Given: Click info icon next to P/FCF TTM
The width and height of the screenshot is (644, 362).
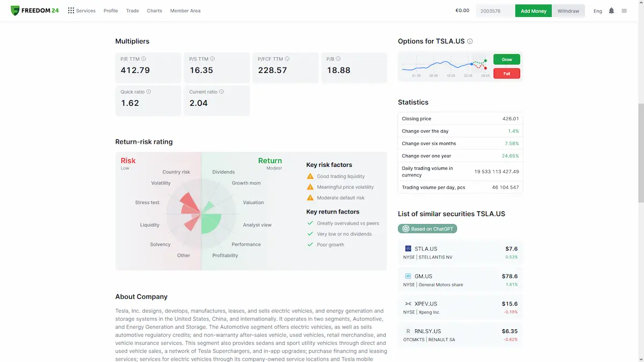Looking at the screenshot, I should [287, 59].
